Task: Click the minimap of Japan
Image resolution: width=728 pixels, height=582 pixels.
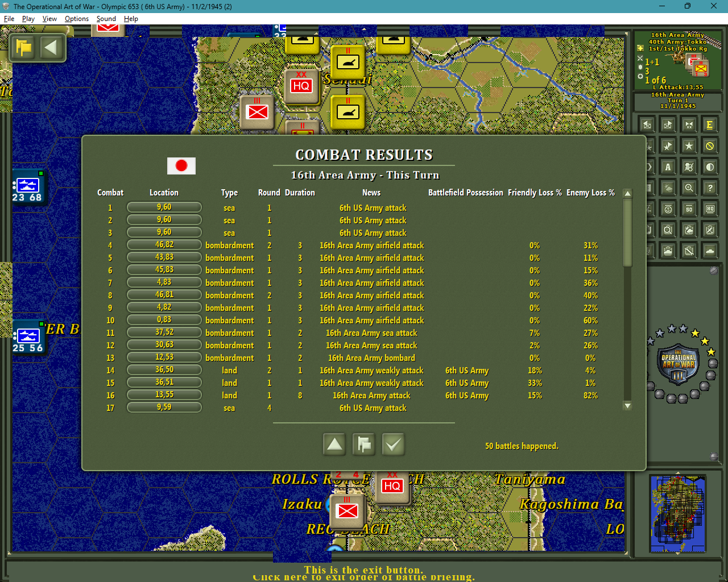Action: click(678, 514)
